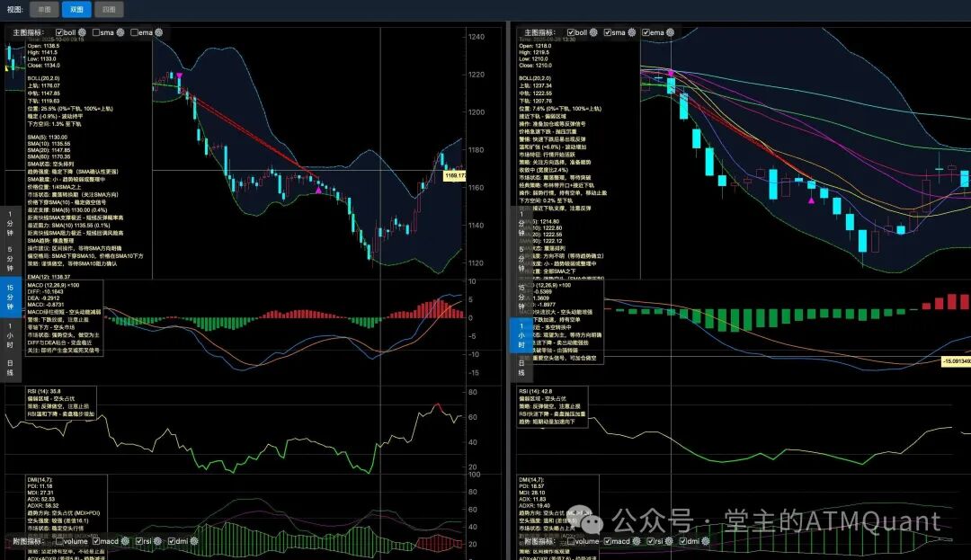Enable sma checkbox in left chart

click(x=96, y=32)
